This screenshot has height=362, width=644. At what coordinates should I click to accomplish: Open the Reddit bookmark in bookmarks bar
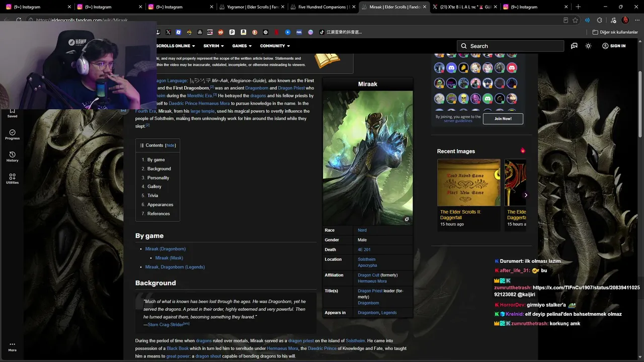click(x=220, y=32)
